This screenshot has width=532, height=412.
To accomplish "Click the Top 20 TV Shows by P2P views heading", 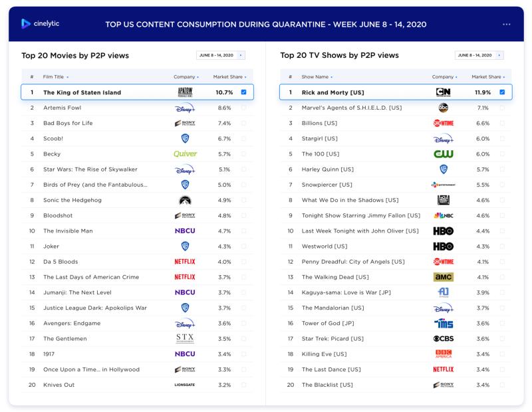I will [x=339, y=55].
